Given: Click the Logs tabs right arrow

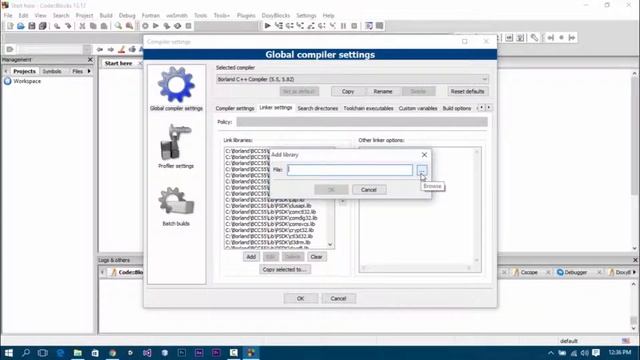Looking at the screenshot, I should click(x=634, y=272).
